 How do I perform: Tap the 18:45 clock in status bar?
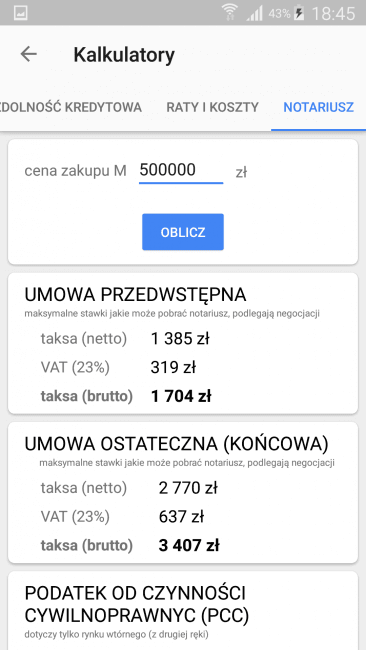click(x=333, y=13)
